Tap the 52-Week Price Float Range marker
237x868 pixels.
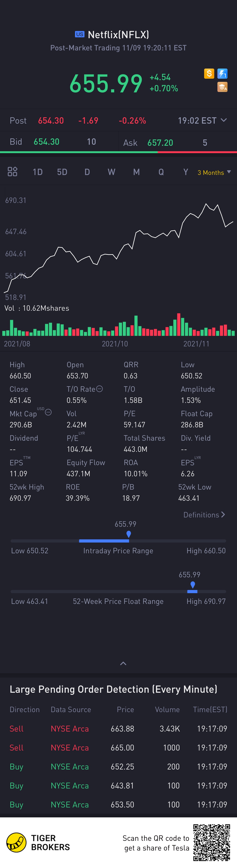(x=193, y=584)
